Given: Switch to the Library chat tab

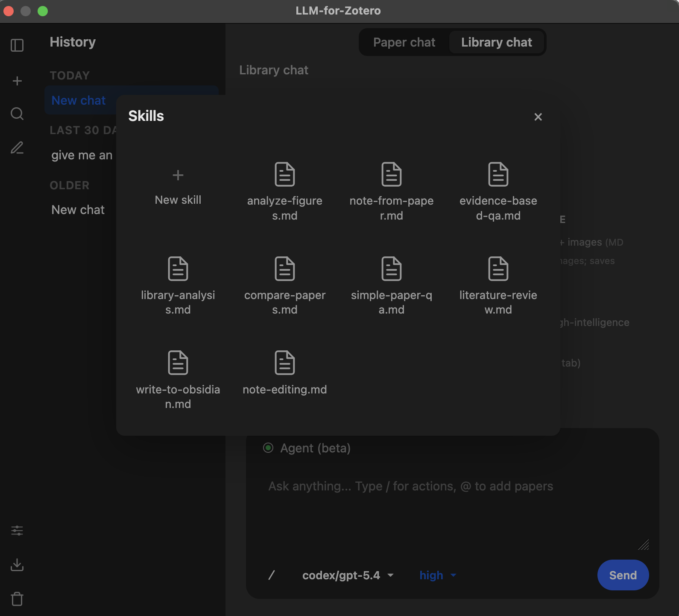Looking at the screenshot, I should click(497, 42).
